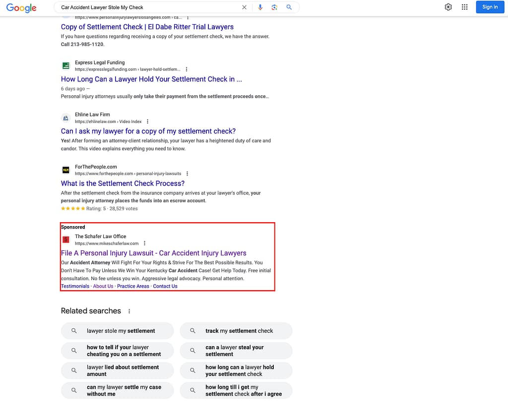This screenshot has height=420, width=508.
Task: Search 'can a lawyer steal your settlement'
Action: click(236, 351)
